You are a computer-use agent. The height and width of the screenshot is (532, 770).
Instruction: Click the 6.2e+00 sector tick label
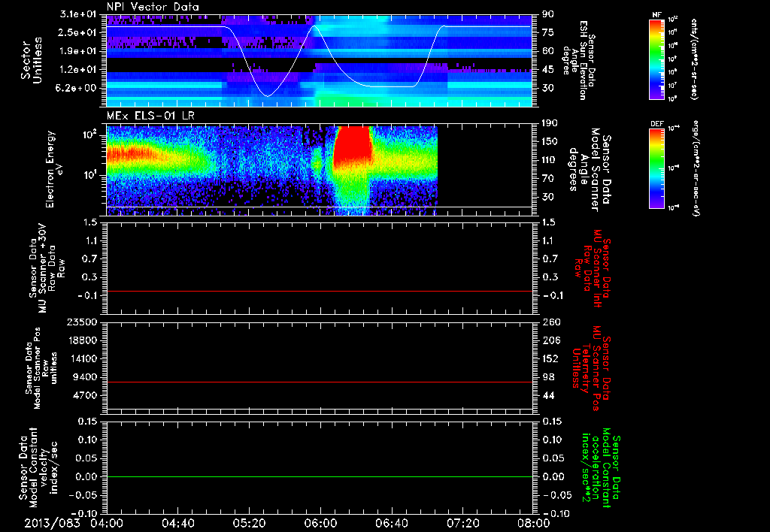[77, 88]
